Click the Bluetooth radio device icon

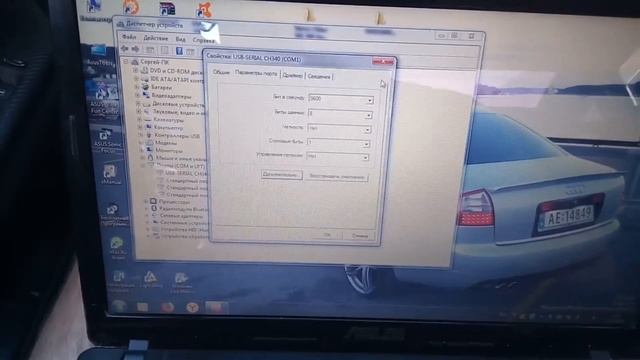pyautogui.click(x=154, y=209)
